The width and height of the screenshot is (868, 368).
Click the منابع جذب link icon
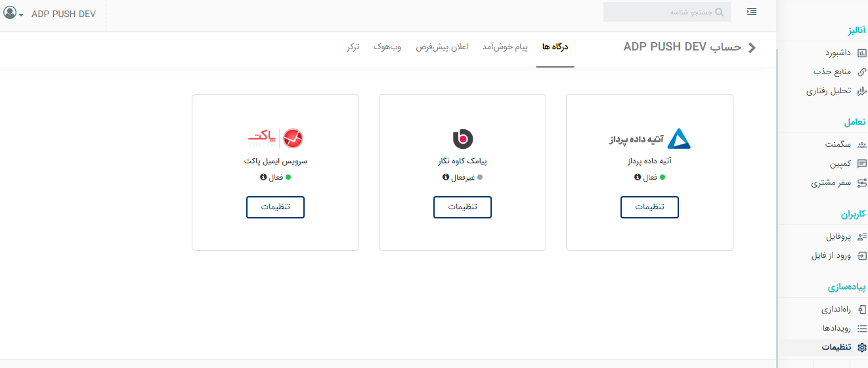(861, 72)
